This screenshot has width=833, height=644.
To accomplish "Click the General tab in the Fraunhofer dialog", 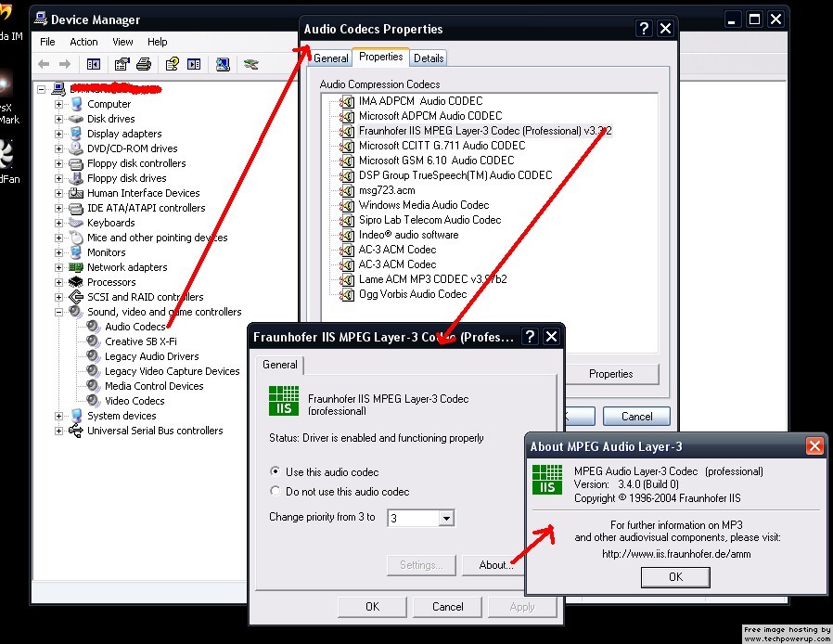I will pyautogui.click(x=280, y=365).
